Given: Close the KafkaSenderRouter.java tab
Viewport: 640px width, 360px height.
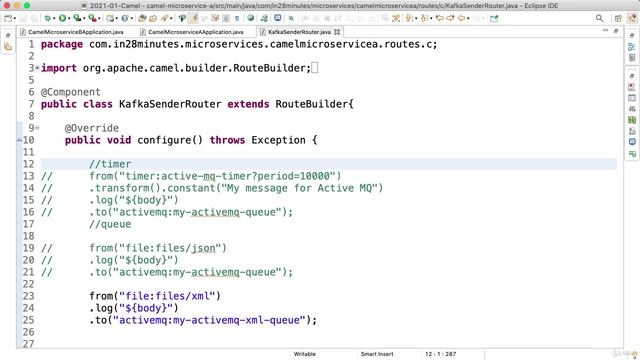Looking at the screenshot, I should click(337, 32).
